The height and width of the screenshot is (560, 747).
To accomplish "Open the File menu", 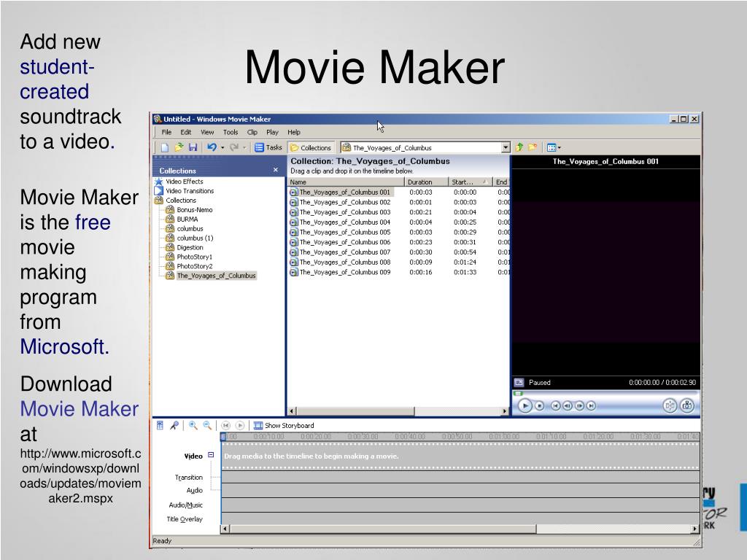I will click(166, 133).
